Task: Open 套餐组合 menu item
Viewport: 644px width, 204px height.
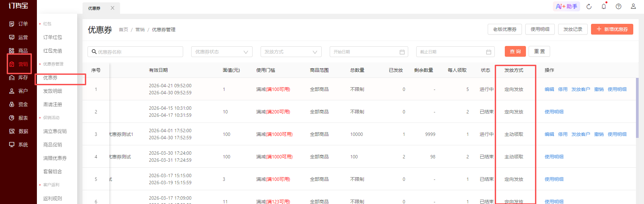Action: (x=53, y=171)
